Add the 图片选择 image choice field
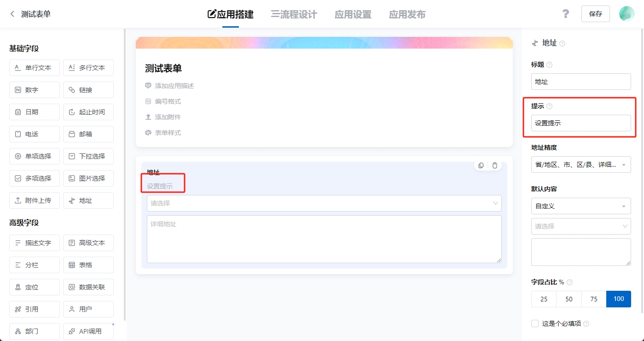The height and width of the screenshot is (341, 644). pyautogui.click(x=88, y=178)
